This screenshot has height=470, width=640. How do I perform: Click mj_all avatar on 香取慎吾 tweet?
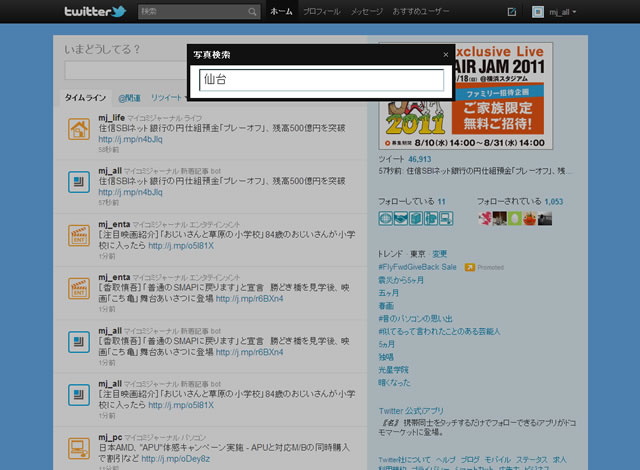[x=79, y=342]
